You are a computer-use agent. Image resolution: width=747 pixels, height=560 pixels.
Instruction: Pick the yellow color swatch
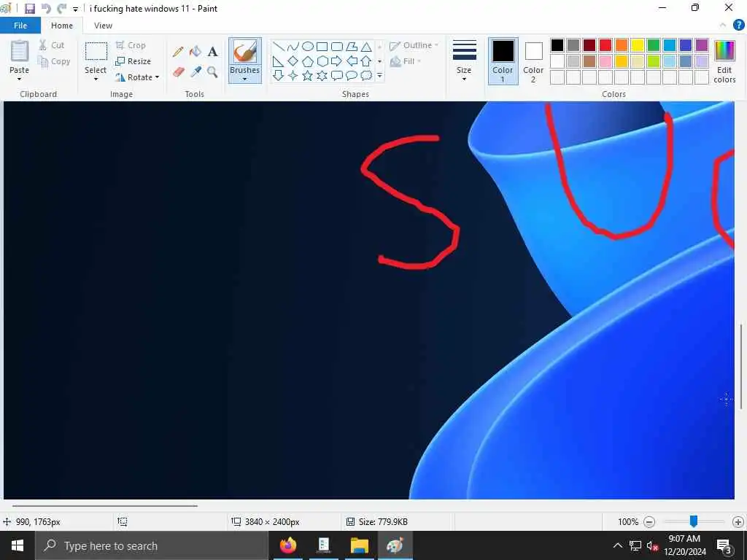pyautogui.click(x=638, y=45)
